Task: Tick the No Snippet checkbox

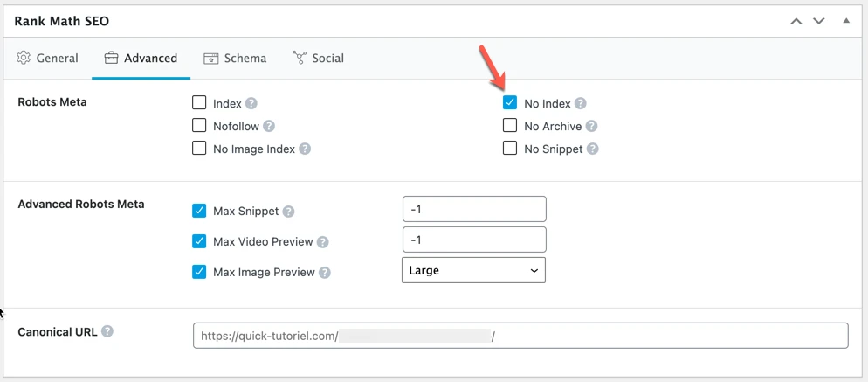Action: [510, 149]
